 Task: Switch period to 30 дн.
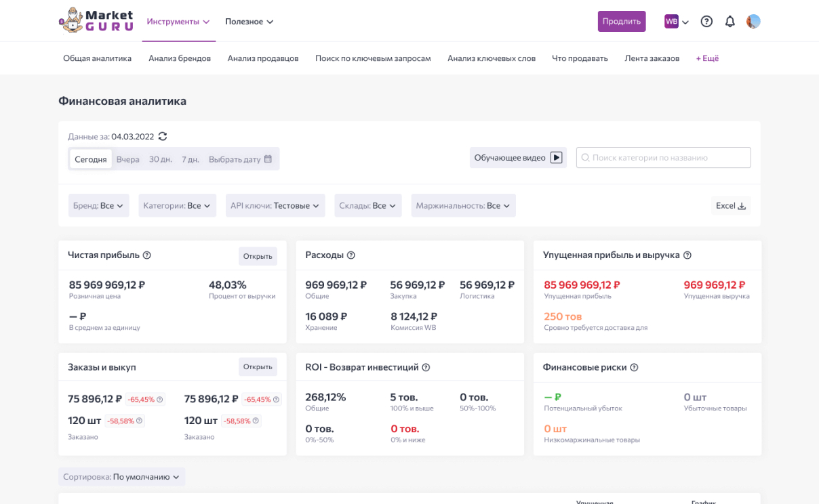[x=161, y=159]
